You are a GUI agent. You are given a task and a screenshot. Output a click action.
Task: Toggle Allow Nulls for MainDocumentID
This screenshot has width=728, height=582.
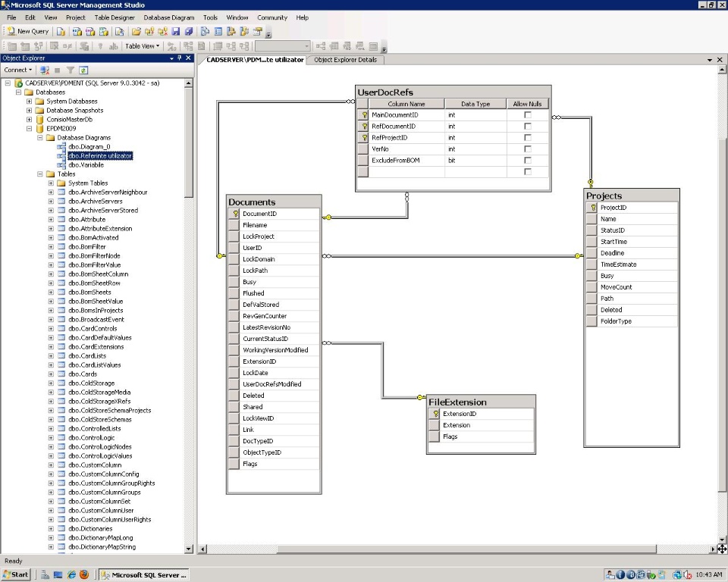click(528, 114)
